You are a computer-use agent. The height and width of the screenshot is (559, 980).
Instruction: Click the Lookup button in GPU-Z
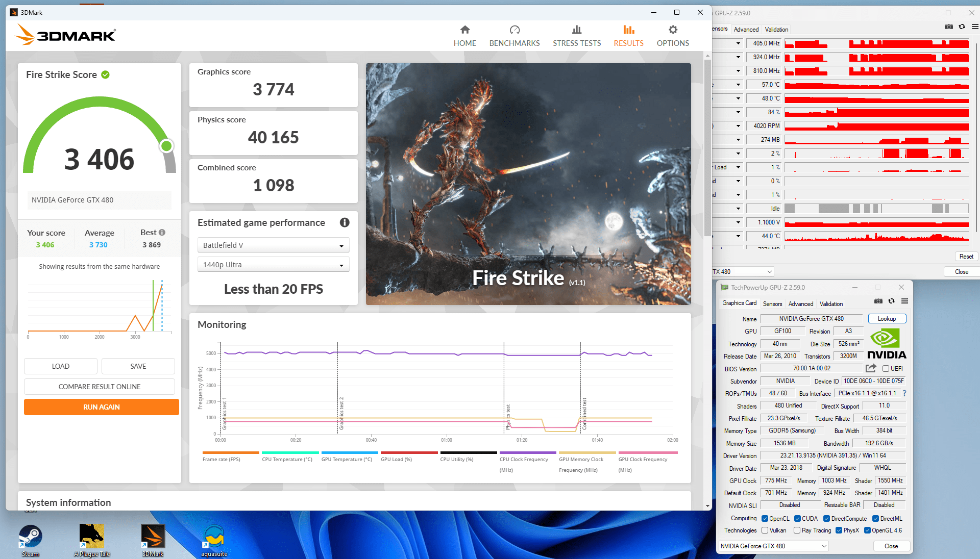tap(887, 319)
